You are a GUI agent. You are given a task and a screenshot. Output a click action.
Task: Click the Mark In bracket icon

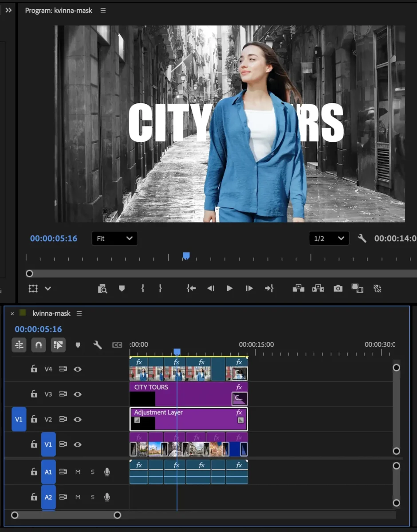142,289
